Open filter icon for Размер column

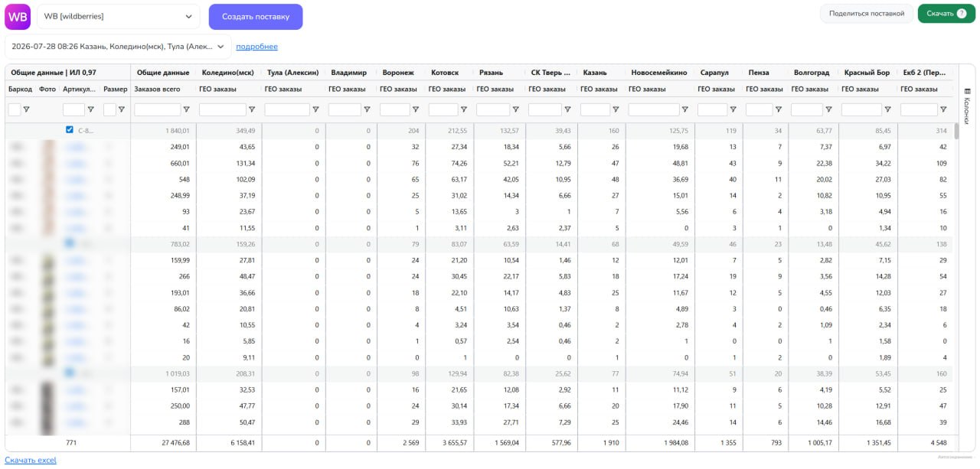[122, 109]
